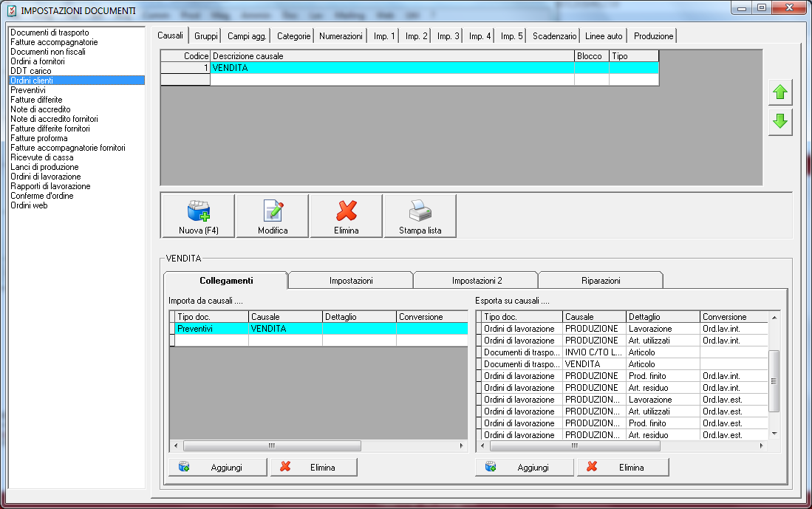Click Aggiungi under Esporta su causali
812x509 pixels.
[x=525, y=467]
